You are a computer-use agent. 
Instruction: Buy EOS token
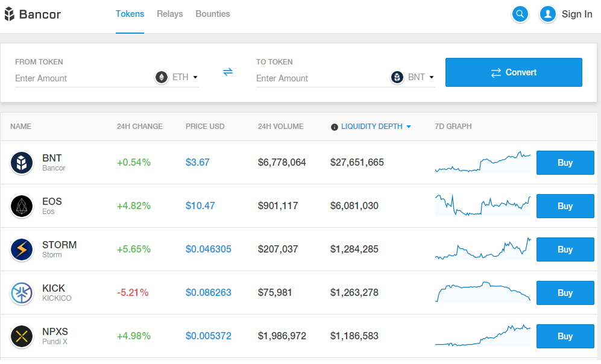click(565, 206)
